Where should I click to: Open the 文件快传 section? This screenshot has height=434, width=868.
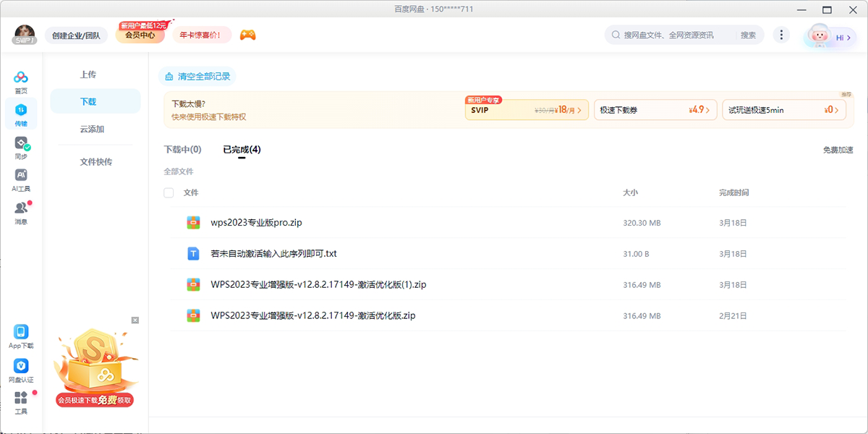coord(95,161)
